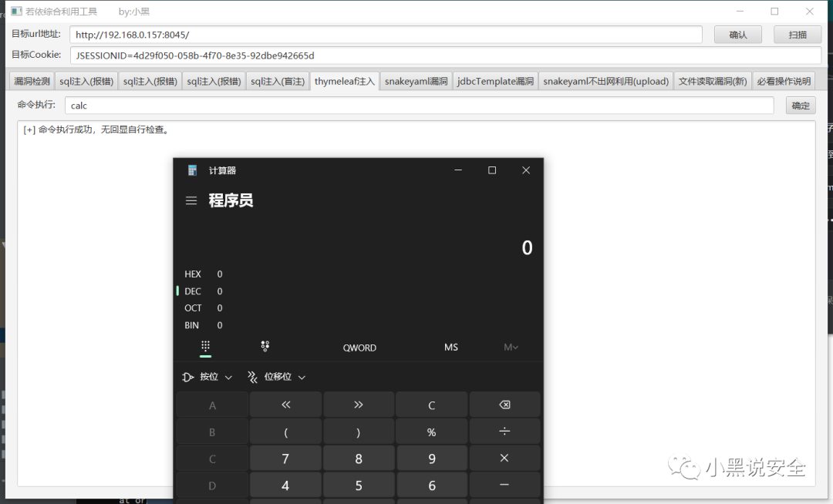The height and width of the screenshot is (504, 833).
Task: Click the number 7 key
Action: tap(286, 459)
